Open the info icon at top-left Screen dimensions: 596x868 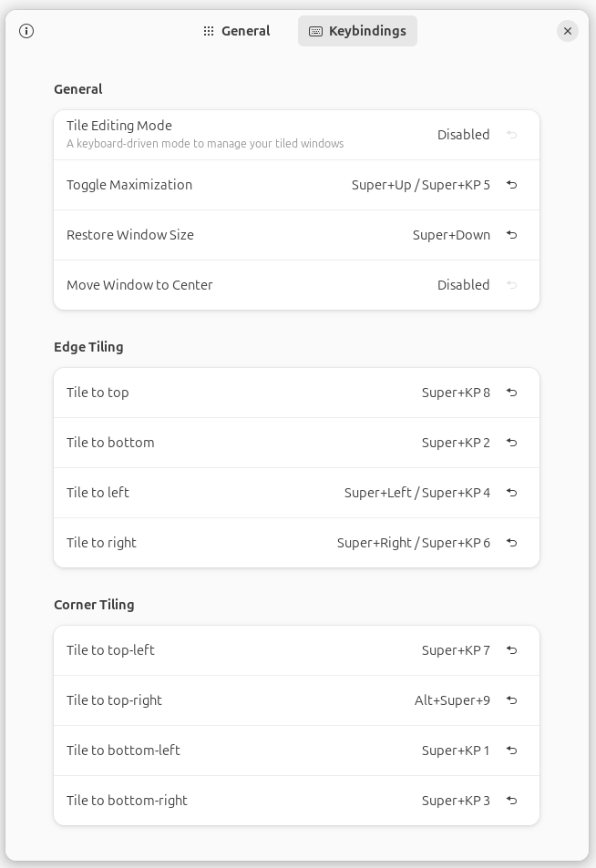26,31
